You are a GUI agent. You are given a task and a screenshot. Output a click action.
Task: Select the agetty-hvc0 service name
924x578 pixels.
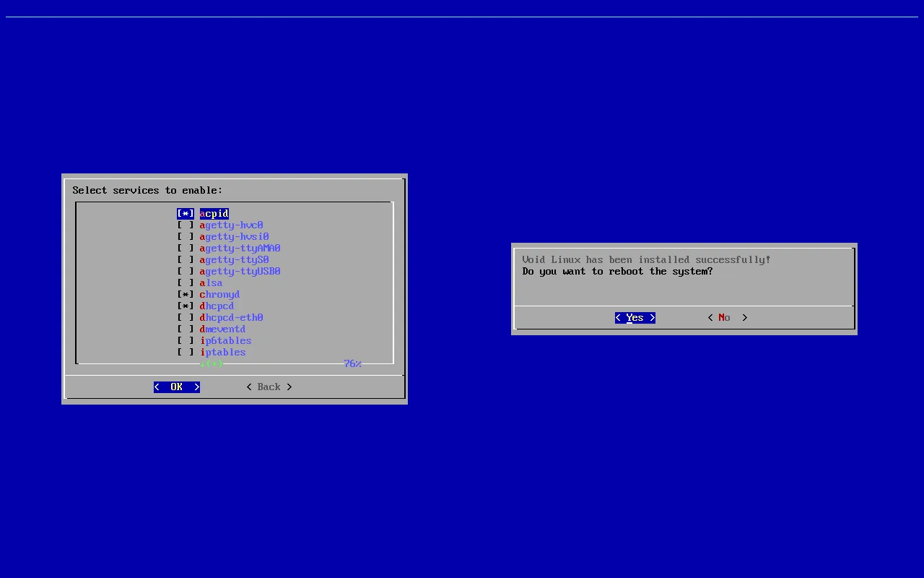(x=232, y=225)
